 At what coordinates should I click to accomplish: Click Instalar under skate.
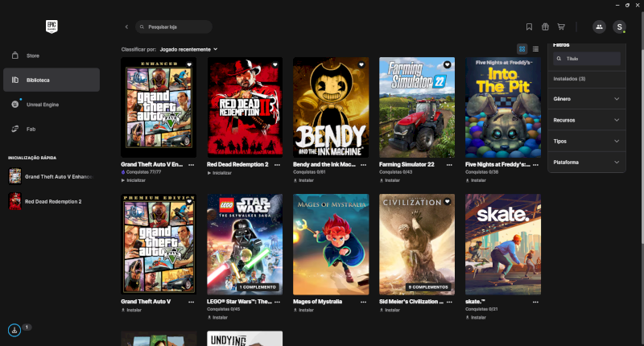click(476, 317)
